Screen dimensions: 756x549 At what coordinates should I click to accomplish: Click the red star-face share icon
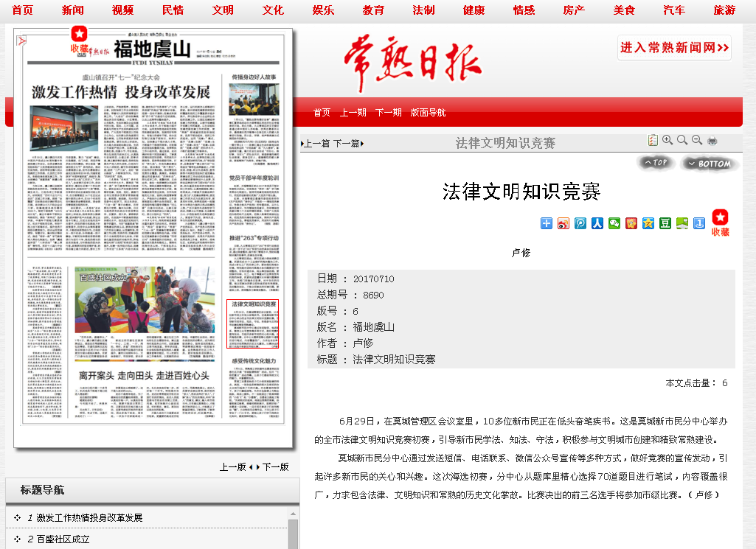click(x=631, y=223)
